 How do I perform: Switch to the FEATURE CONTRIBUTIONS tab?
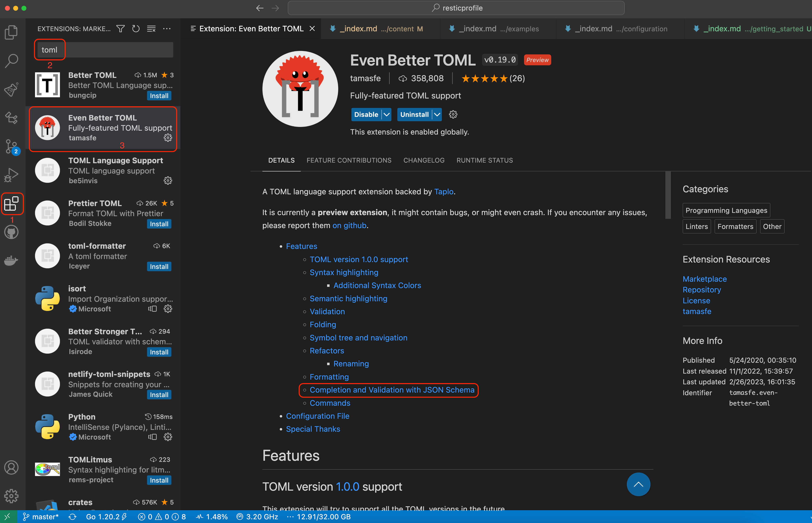pos(349,160)
